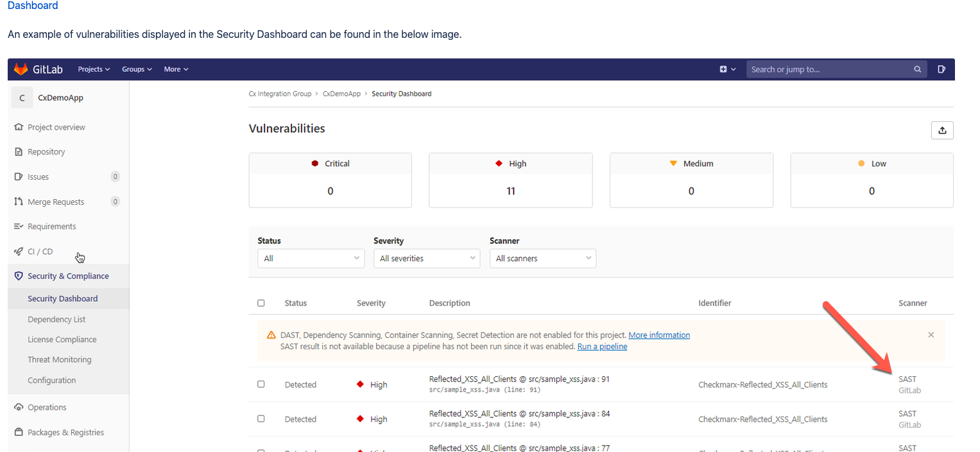Screen dimensions: 980x452
Task: Open the Groups menu
Action: click(x=137, y=69)
